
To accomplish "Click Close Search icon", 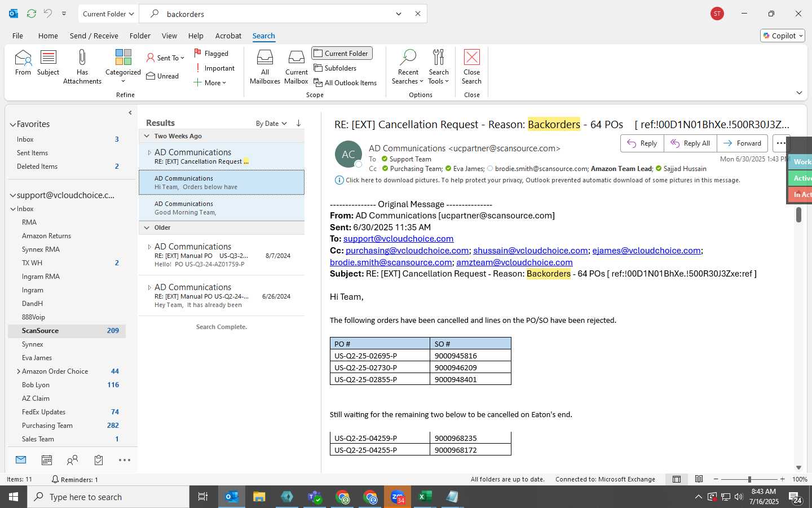I will click(x=471, y=67).
